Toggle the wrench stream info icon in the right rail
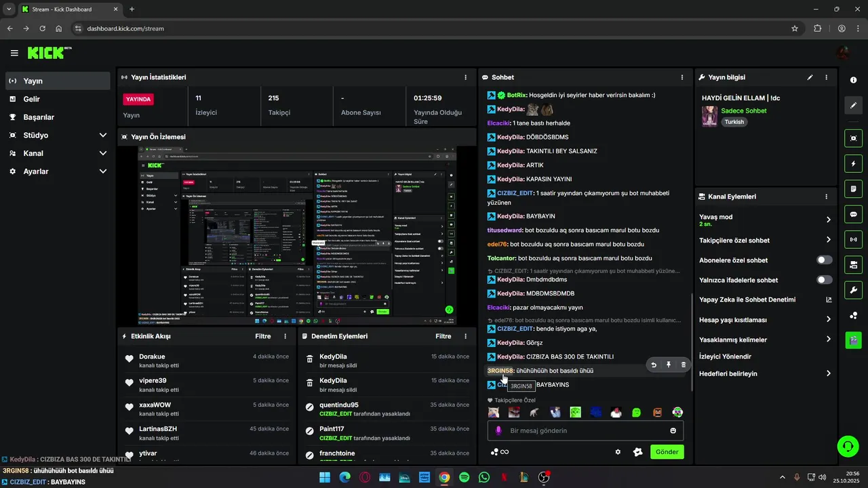Screen dimensions: 868x488 click(853, 290)
